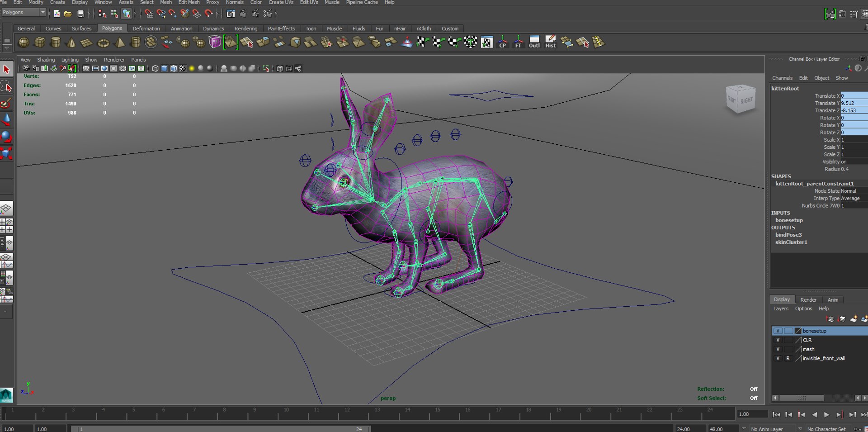The height and width of the screenshot is (432, 868).
Task: Click the open scene folder icon
Action: click(68, 14)
